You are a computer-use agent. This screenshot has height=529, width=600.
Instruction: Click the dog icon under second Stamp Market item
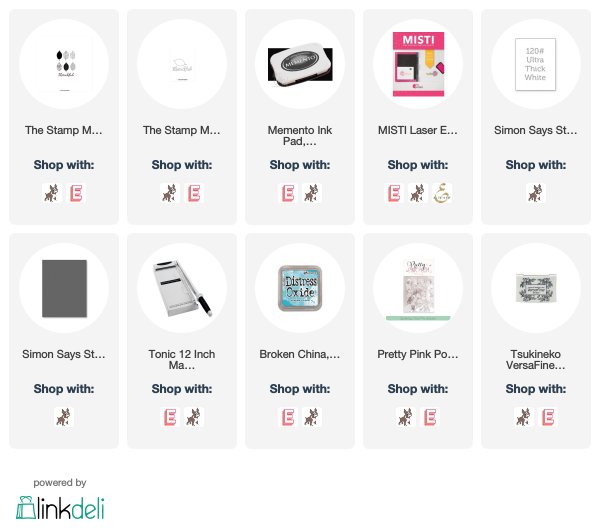pyautogui.click(x=170, y=193)
